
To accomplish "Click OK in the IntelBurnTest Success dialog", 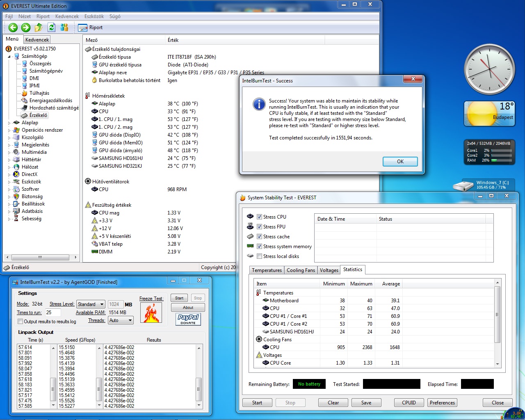I will point(400,162).
